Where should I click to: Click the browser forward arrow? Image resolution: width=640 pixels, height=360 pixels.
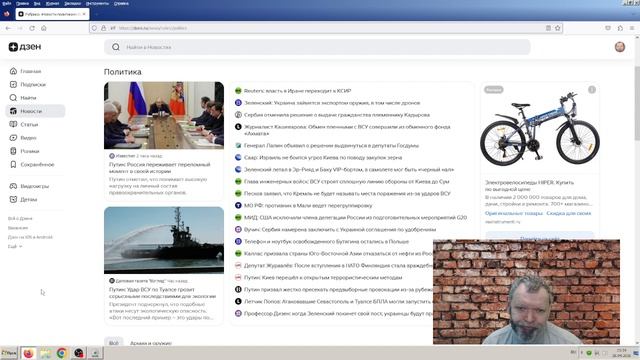pyautogui.click(x=20, y=28)
